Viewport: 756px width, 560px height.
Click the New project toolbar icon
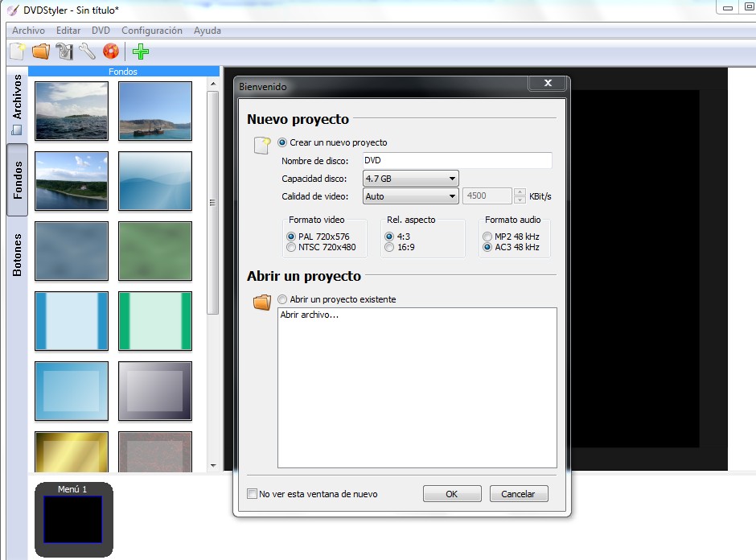(x=18, y=51)
